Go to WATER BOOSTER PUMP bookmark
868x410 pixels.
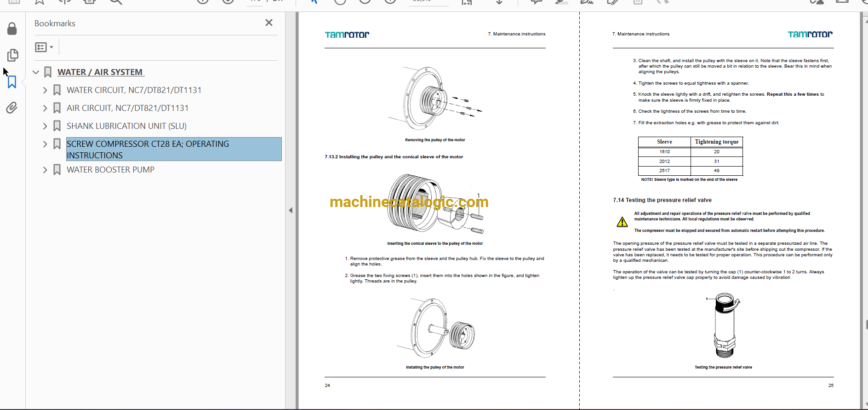[110, 170]
